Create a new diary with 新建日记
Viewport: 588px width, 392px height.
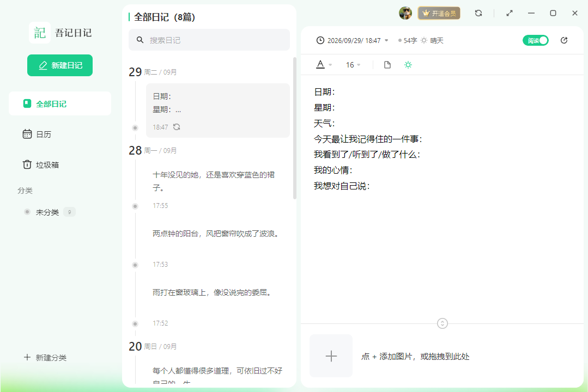tap(60, 65)
